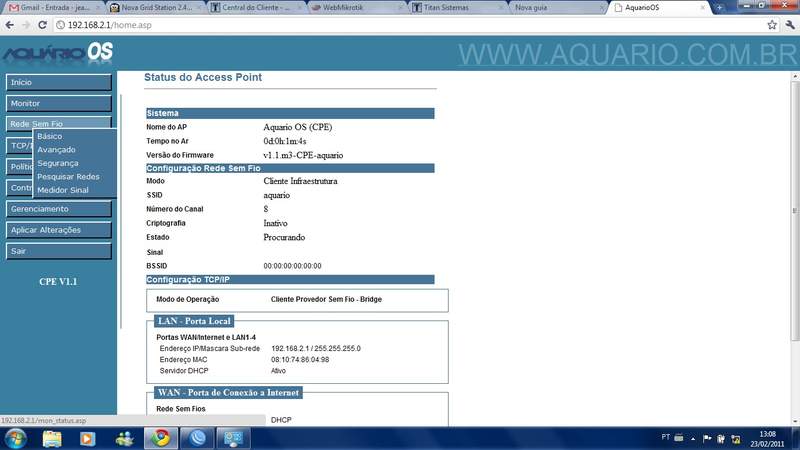Reload the page with refresh icon
800x450 pixels.
[x=42, y=25]
